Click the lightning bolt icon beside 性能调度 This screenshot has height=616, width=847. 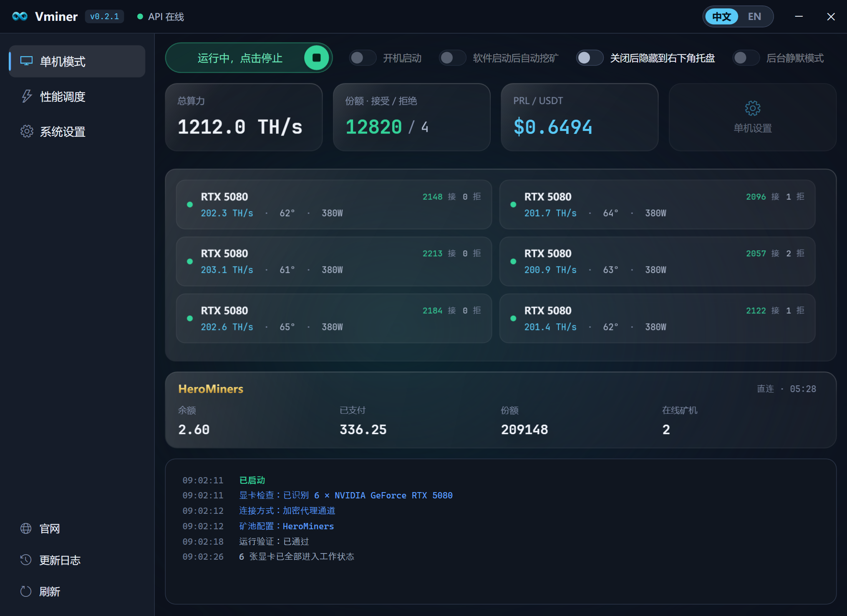(27, 96)
